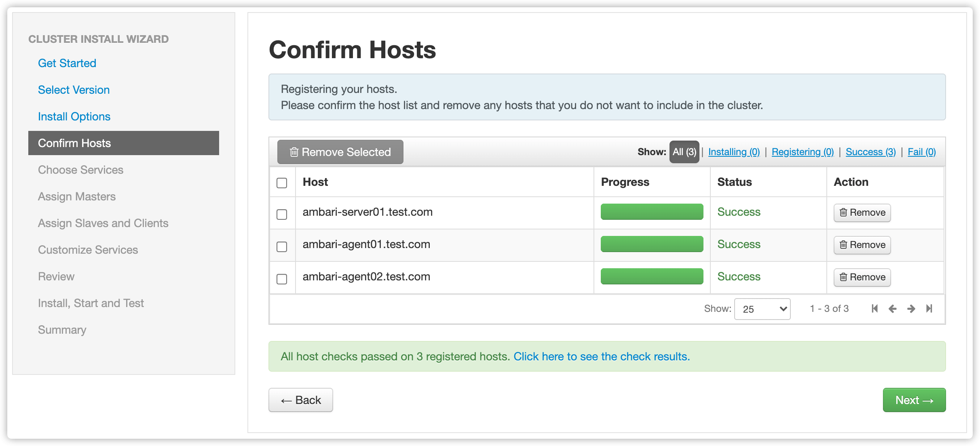Viewport: 980px width, 446px height.
Task: Toggle checkbox for ambari-server01 row
Action: 282,212
